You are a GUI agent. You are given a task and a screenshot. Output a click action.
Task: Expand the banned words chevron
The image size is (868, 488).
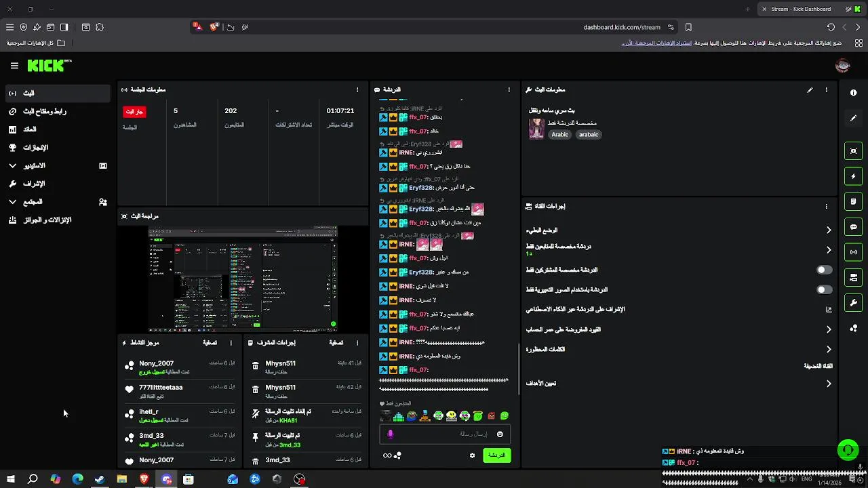829,350
